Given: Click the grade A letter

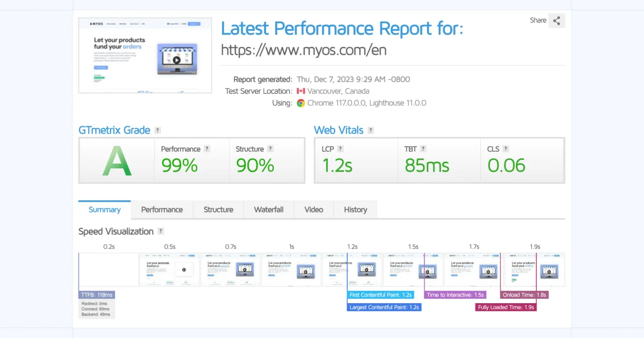Looking at the screenshot, I should 117,161.
